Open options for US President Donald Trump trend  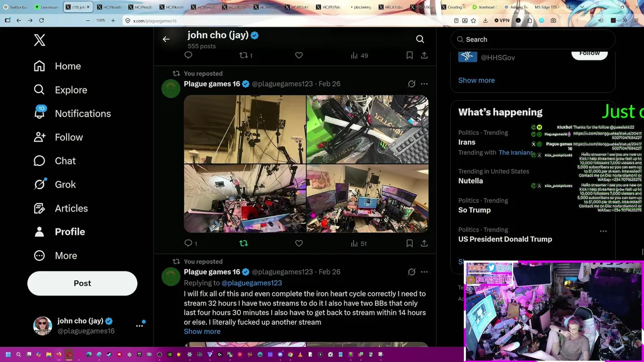(603, 231)
